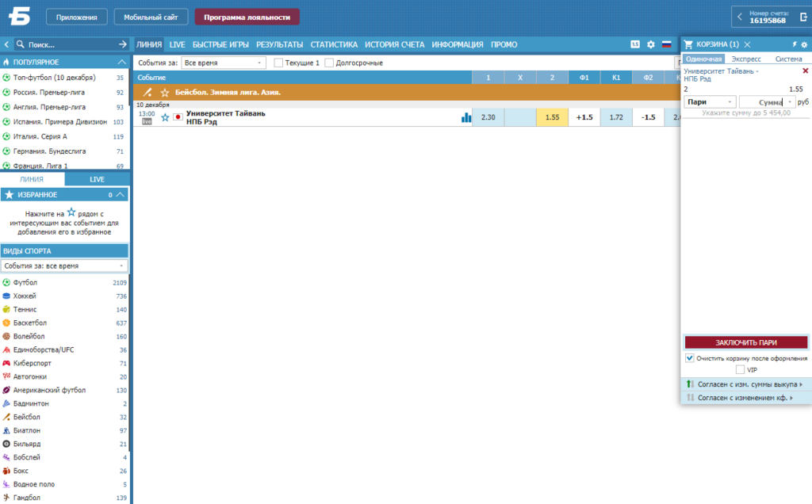
Task: Click the Бильярд ball icon
Action: coord(6,444)
